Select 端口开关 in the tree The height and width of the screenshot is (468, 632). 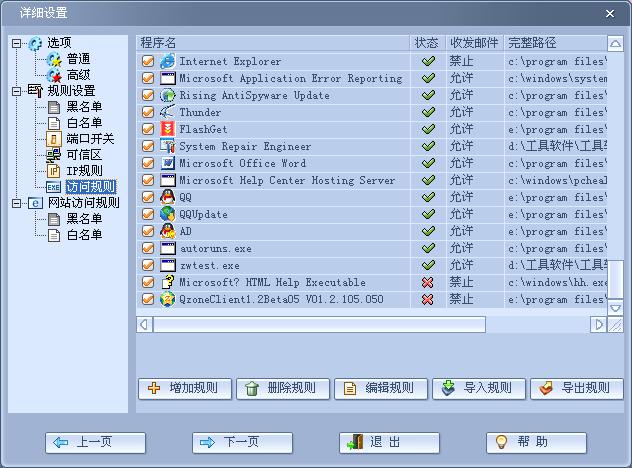[x=90, y=139]
